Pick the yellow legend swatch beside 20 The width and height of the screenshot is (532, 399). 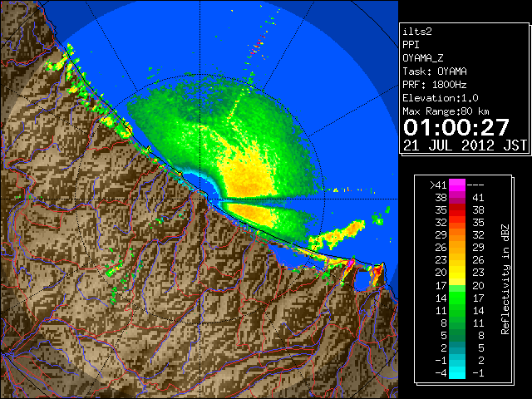[457, 273]
